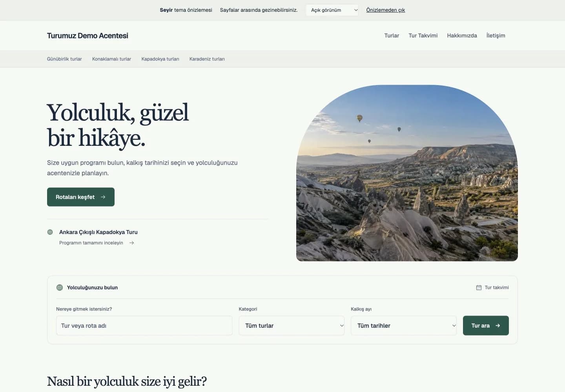Click the Sayfalar arasında gezinebilirsiniz text
Image resolution: width=565 pixels, height=392 pixels.
pyautogui.click(x=259, y=10)
